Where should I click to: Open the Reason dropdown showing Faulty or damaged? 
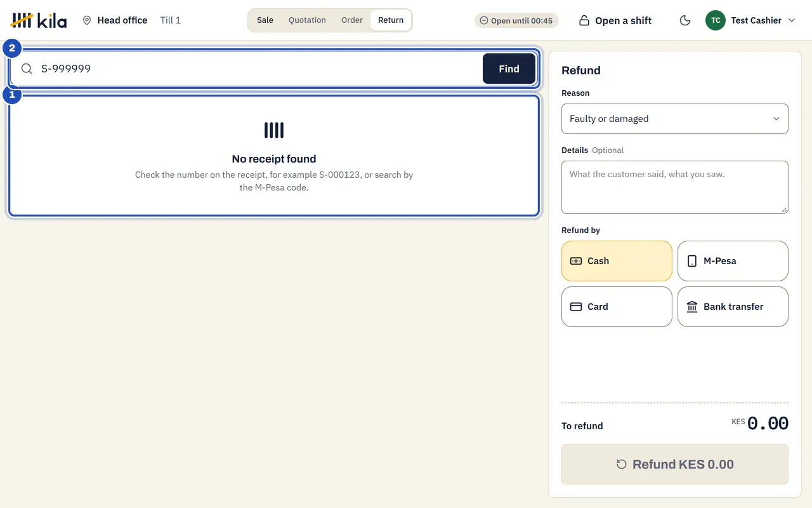pyautogui.click(x=675, y=119)
